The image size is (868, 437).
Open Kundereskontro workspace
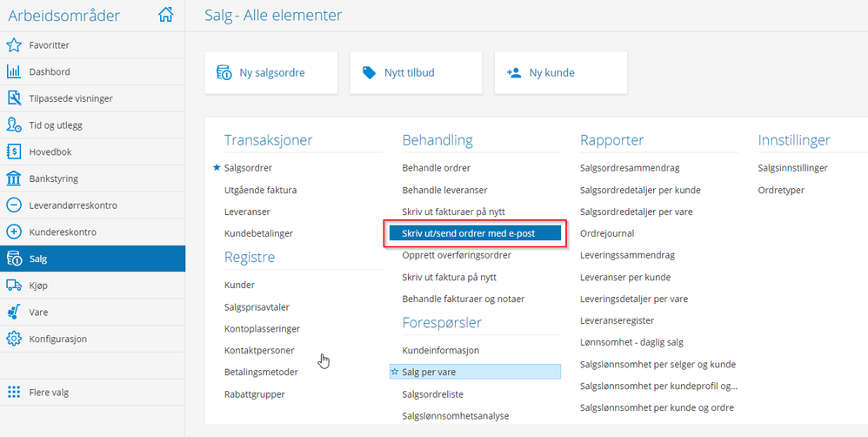[92, 232]
